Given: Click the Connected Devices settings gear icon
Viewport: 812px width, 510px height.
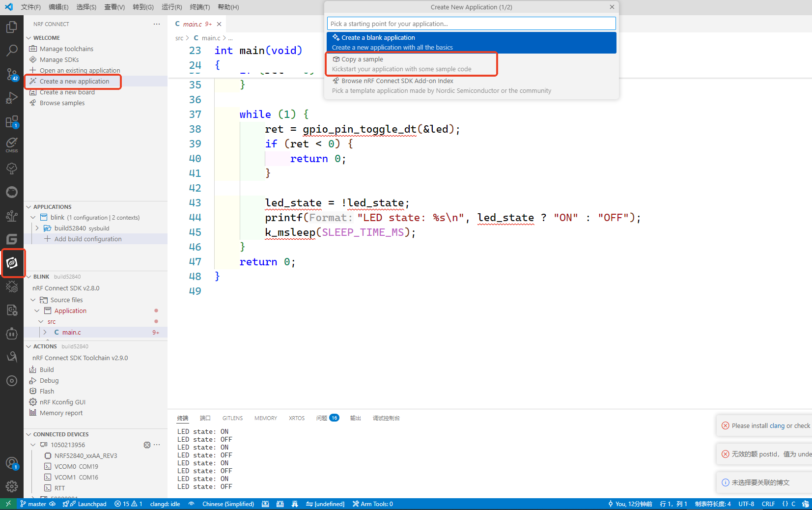Looking at the screenshot, I should [147, 445].
